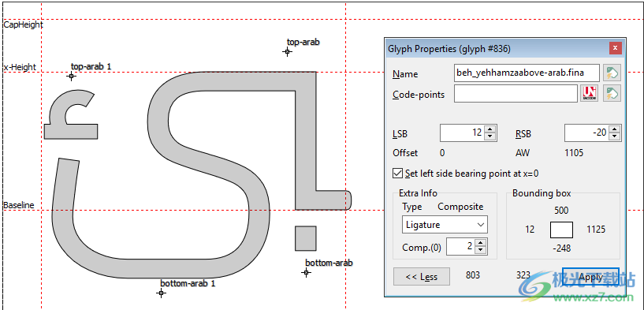644x310 pixels.
Task: Decrease the RSB value with down arrow
Action: (615, 137)
